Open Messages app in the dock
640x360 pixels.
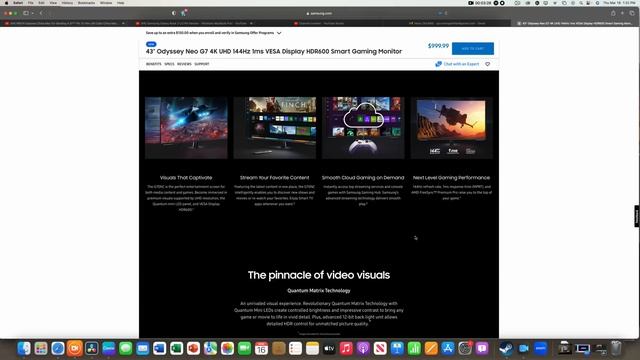[126, 348]
